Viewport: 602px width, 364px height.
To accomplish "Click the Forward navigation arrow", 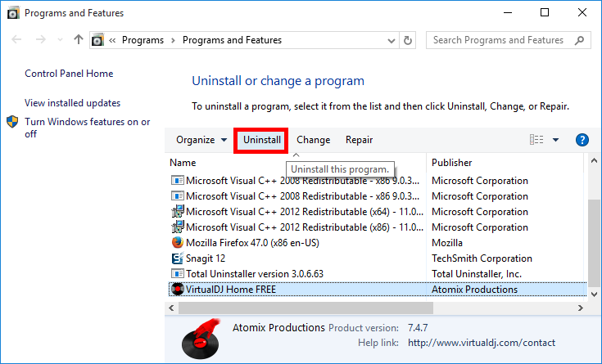I will tap(40, 39).
